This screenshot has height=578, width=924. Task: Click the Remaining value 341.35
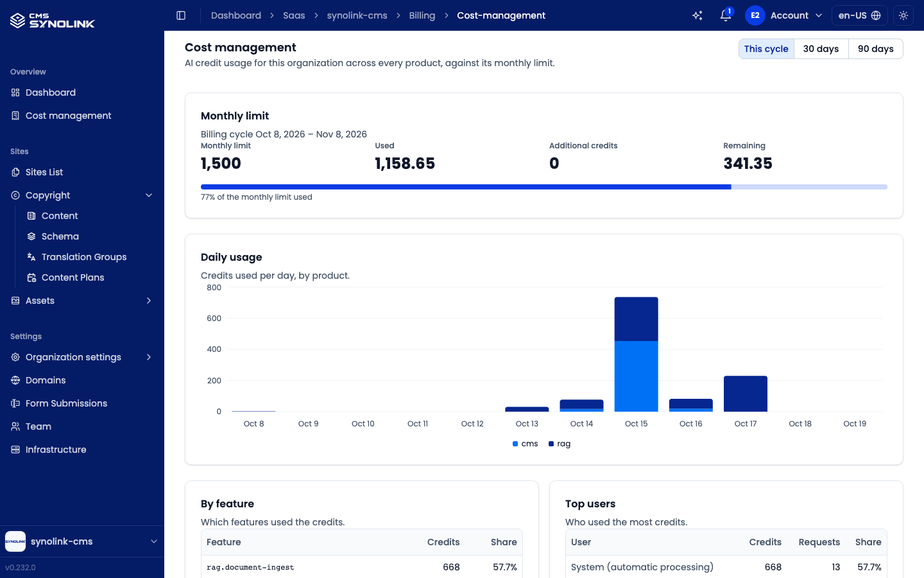click(x=748, y=164)
